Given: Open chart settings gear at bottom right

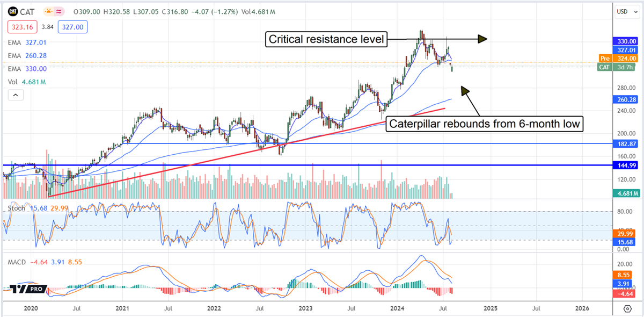Looking at the screenshot, I should pyautogui.click(x=627, y=309).
